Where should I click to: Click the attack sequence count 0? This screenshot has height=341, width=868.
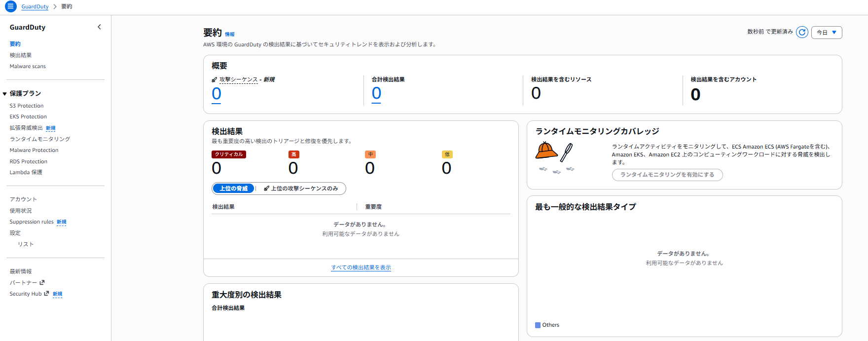pyautogui.click(x=217, y=94)
